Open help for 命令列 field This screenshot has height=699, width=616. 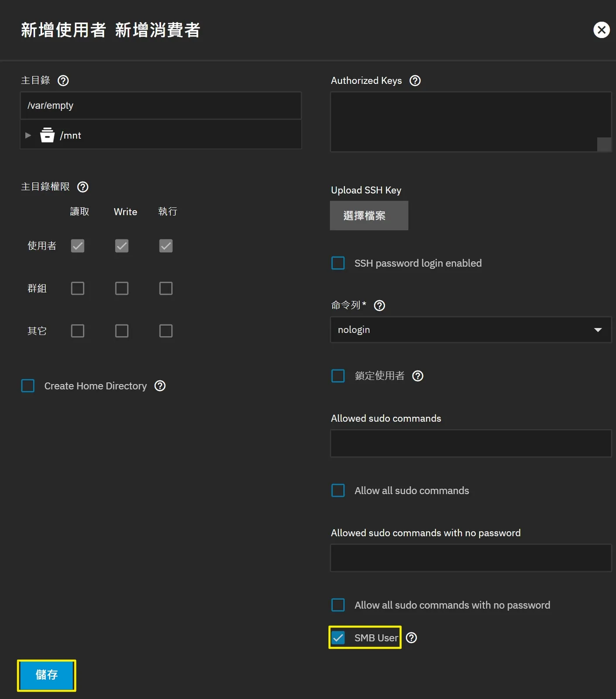tap(380, 305)
